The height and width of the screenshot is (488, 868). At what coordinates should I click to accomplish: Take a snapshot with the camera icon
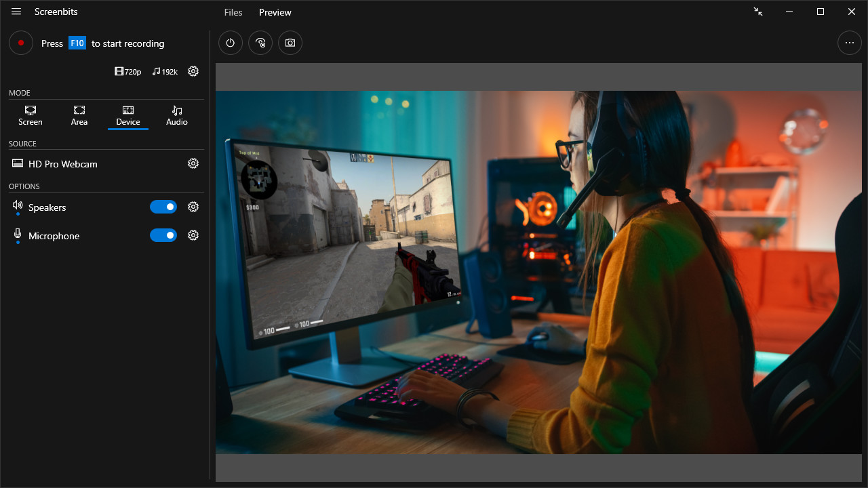pos(290,43)
